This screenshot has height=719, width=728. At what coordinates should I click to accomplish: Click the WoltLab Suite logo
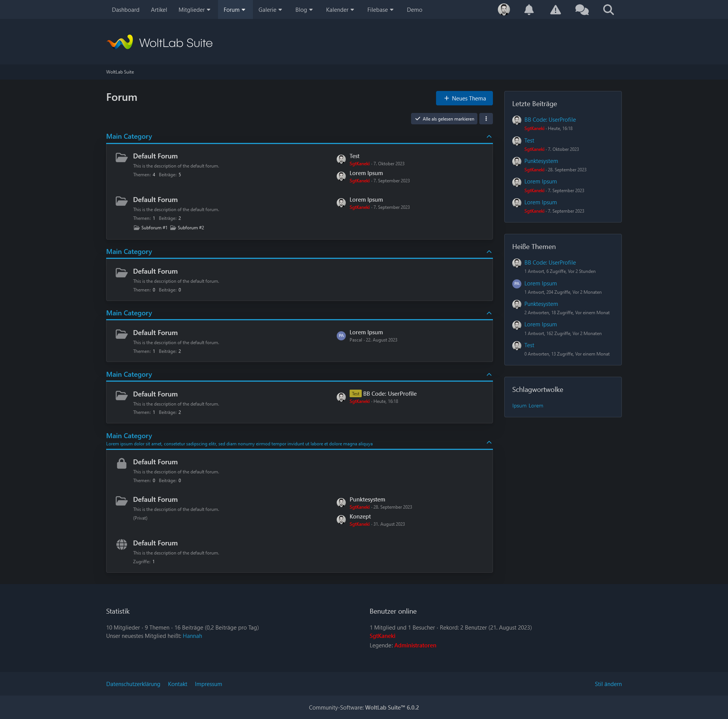tap(159, 42)
